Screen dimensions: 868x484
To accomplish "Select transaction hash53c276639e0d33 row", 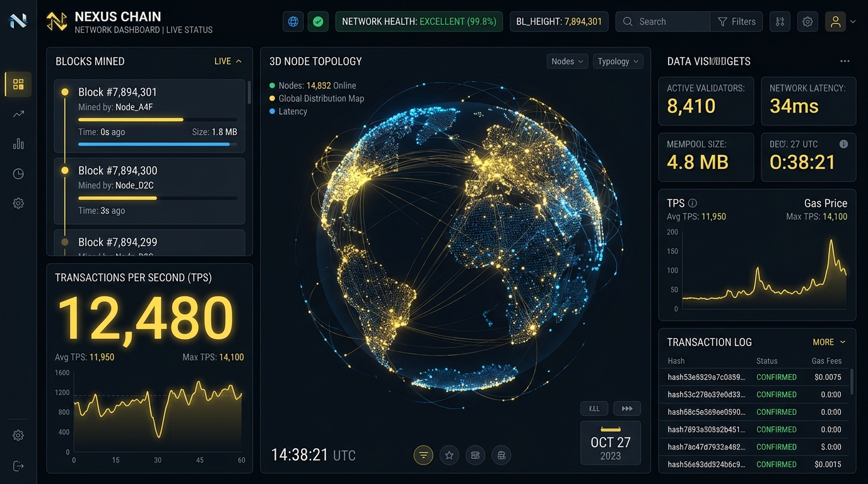I will pos(754,395).
